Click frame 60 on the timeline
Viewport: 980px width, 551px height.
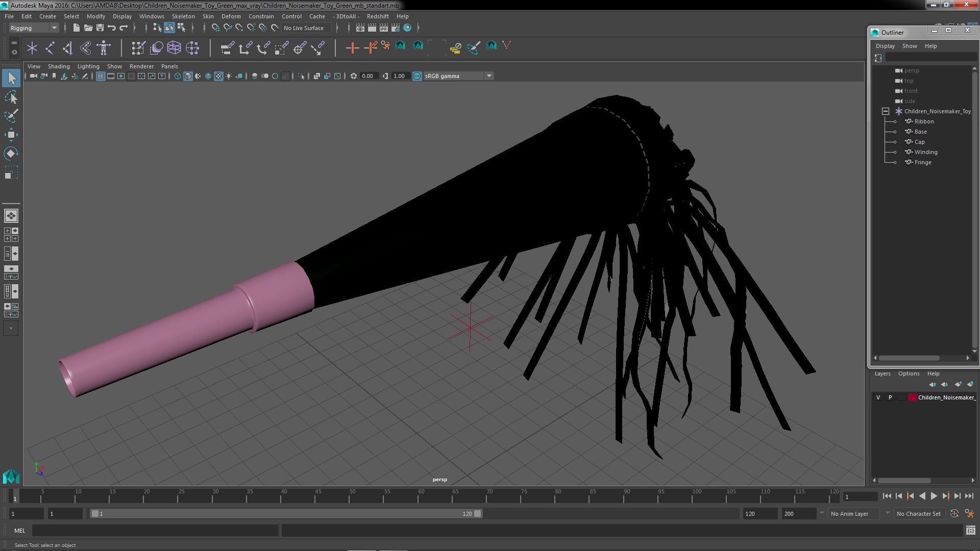click(x=421, y=496)
